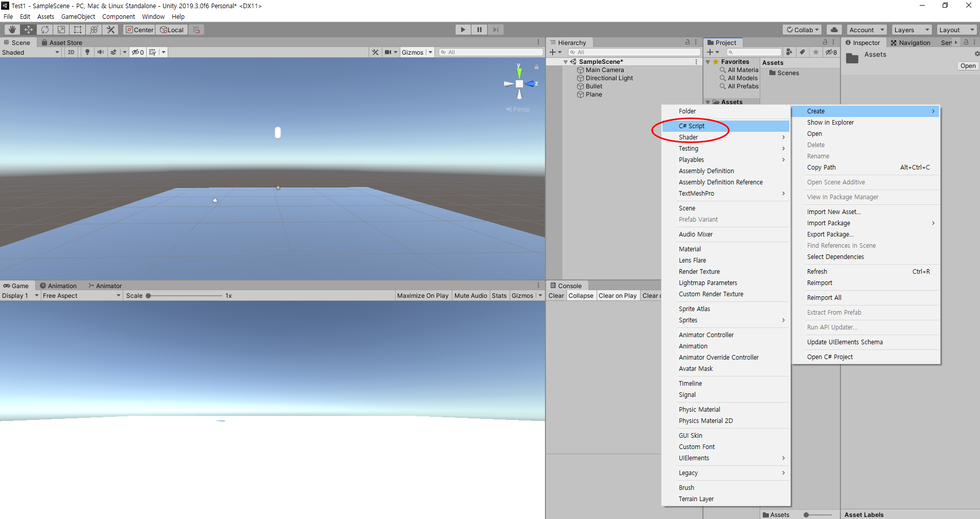Open the Display 1 dropdown
980x519 pixels.
[20, 295]
